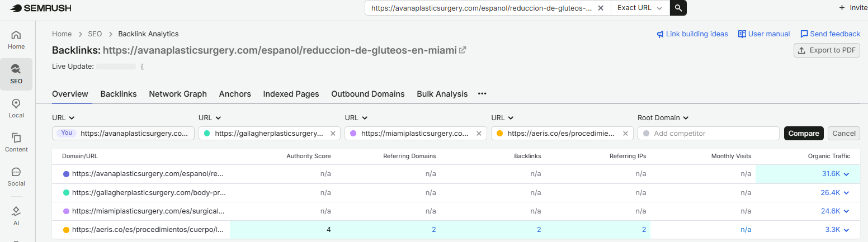The width and height of the screenshot is (868, 242).
Task: Remove the gallagherplasticsurgery competitor
Action: 333,134
